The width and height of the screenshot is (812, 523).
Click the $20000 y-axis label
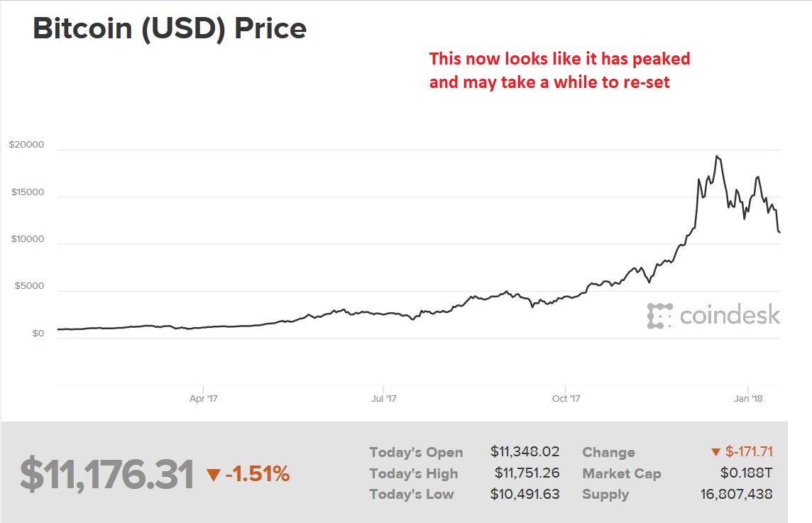[26, 145]
